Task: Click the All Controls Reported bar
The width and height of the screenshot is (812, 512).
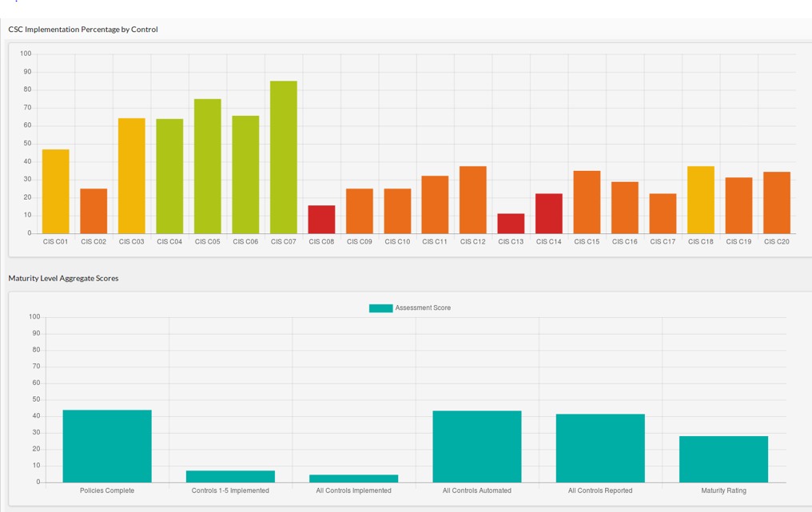Action: tap(599, 447)
